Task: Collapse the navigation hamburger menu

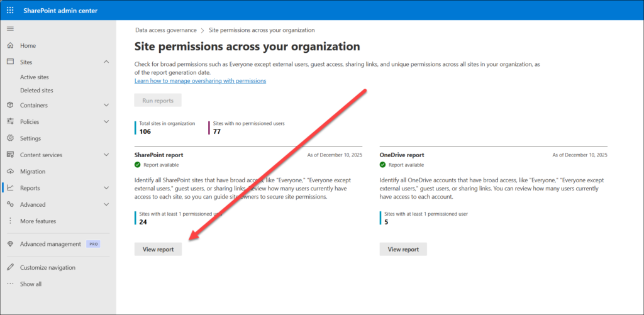Action: click(9, 29)
